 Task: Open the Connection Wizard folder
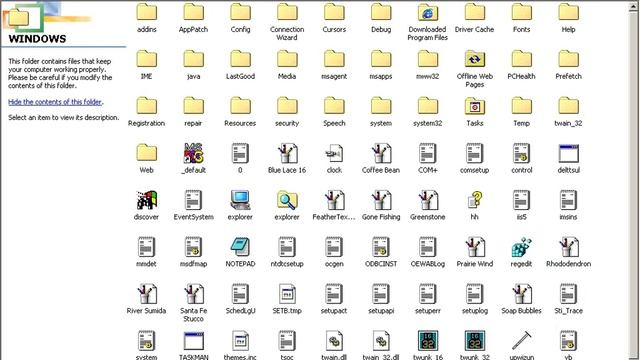[x=287, y=13]
